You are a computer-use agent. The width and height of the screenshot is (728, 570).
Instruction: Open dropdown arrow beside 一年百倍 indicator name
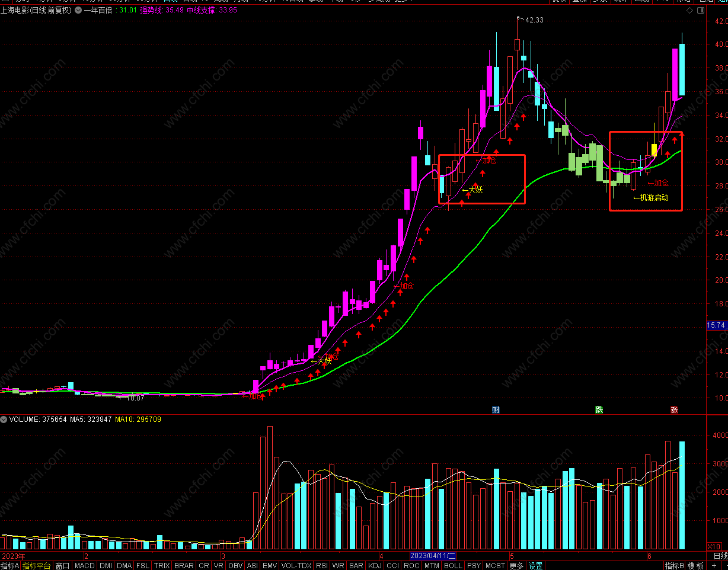click(79, 10)
